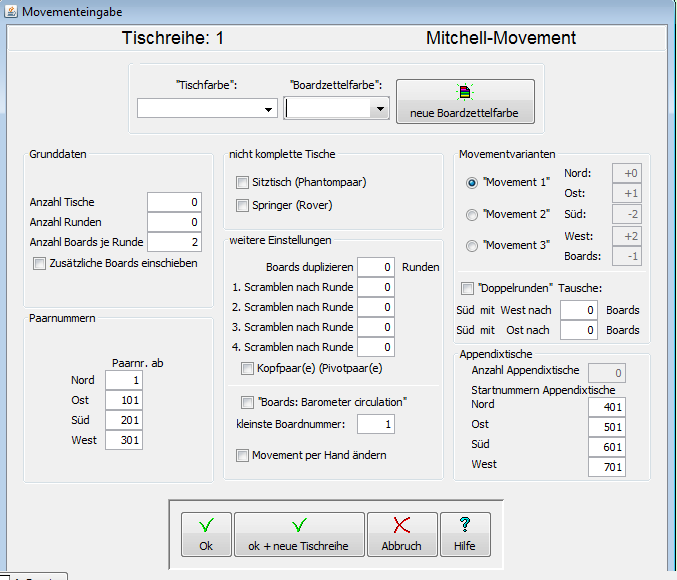Click Paarnummern Süd field with value 201
The width and height of the screenshot is (677, 580).
[124, 420]
